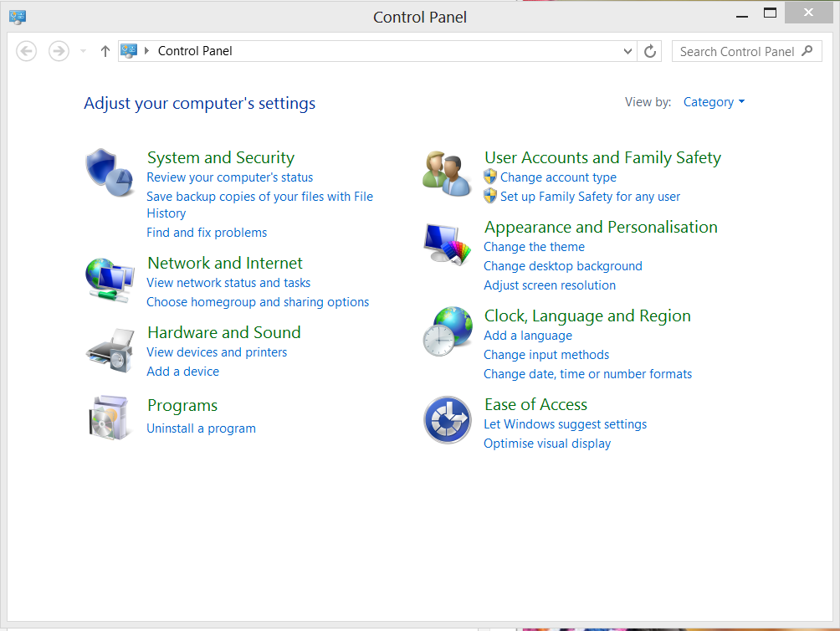This screenshot has height=631, width=840.
Task: Refresh the Control Panel view
Action: coord(650,51)
